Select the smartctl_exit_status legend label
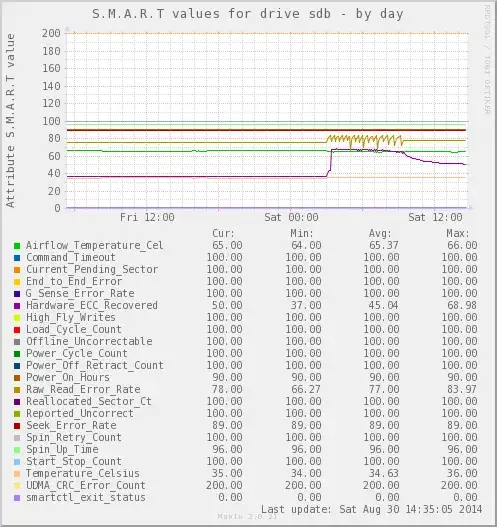Viewport: 497px width, 527px height. (x=86, y=497)
